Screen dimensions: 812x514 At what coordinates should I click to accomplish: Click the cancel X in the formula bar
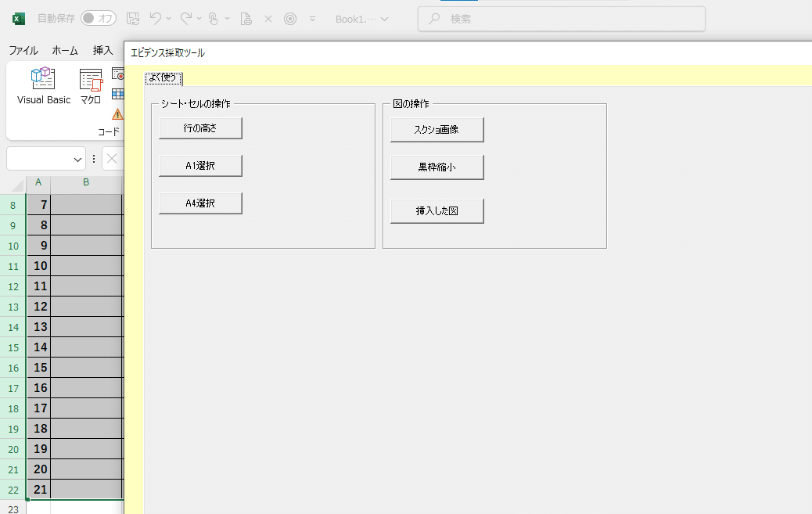[112, 159]
